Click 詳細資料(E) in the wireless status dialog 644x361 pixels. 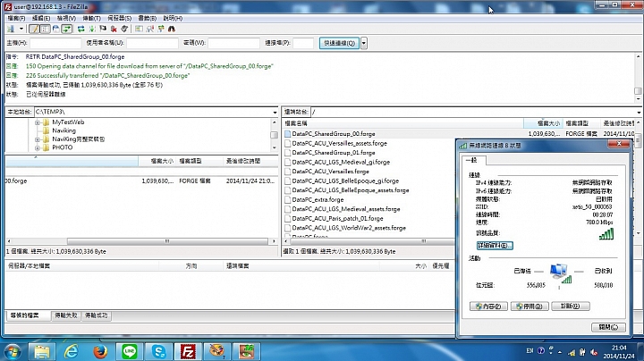point(495,246)
